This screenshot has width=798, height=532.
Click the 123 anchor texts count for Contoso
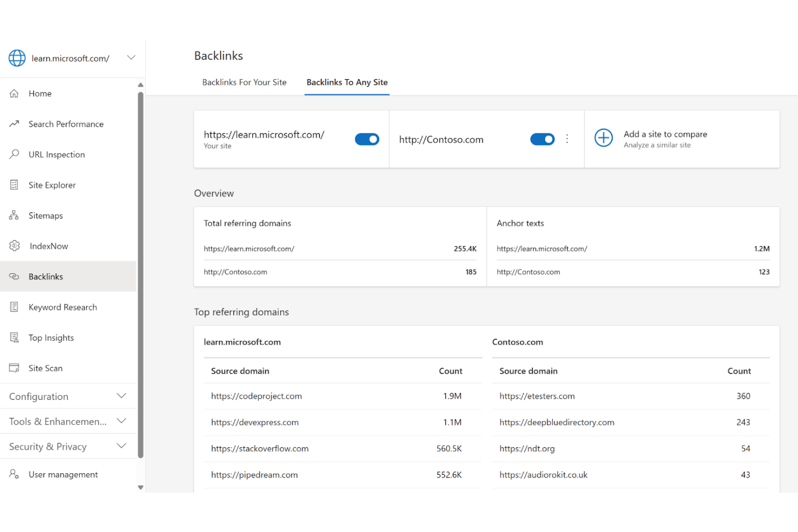764,272
